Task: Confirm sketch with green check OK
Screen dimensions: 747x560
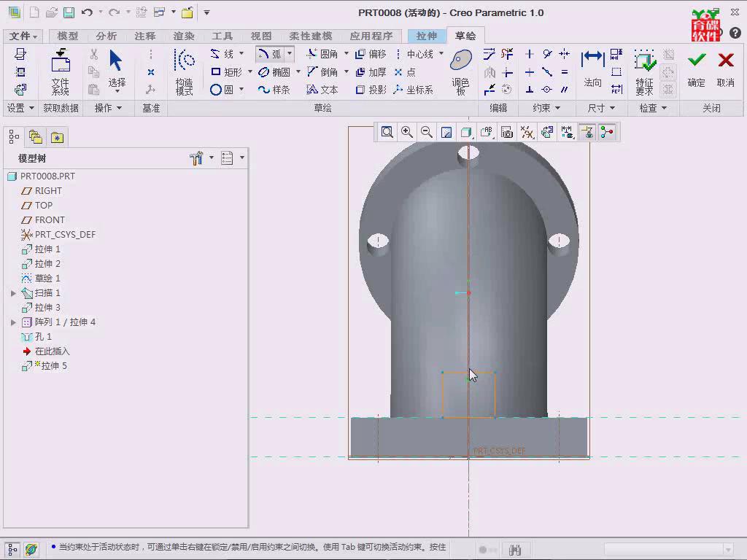Action: [x=697, y=69]
